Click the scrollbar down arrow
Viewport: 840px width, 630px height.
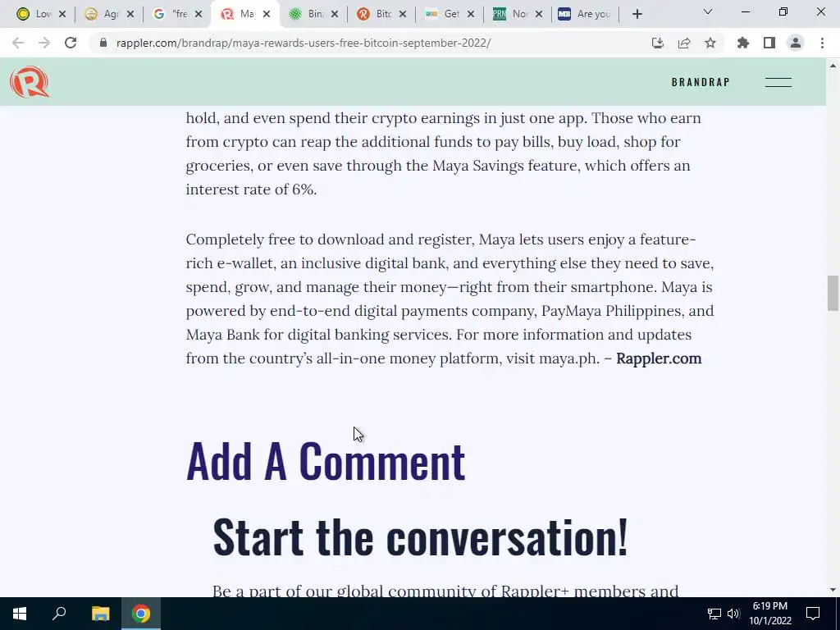coord(833,590)
